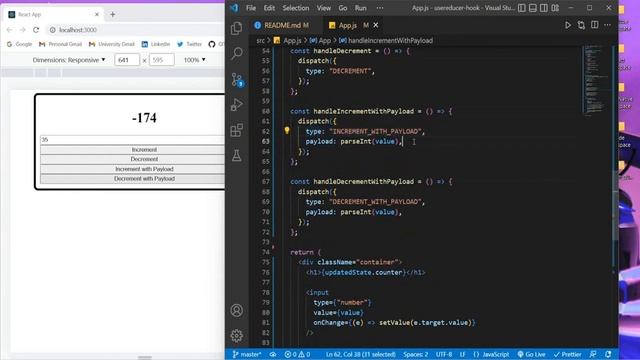Image resolution: width=640 pixels, height=360 pixels.
Task: Change indentation via Spaces: 2
Action: (416, 354)
